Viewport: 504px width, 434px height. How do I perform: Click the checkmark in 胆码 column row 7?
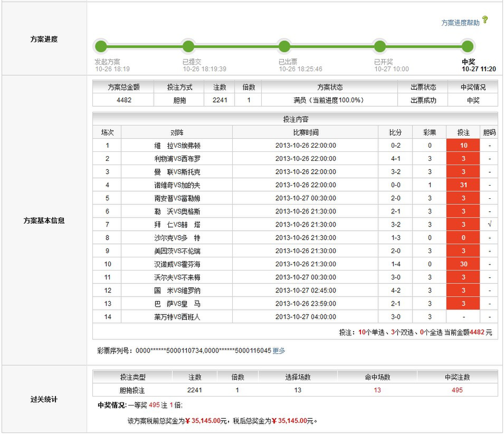[489, 224]
